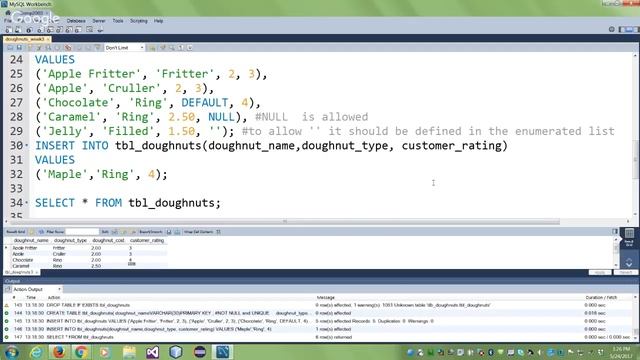
Task: Click the editor horizontal scrollbar
Action: pos(285,222)
